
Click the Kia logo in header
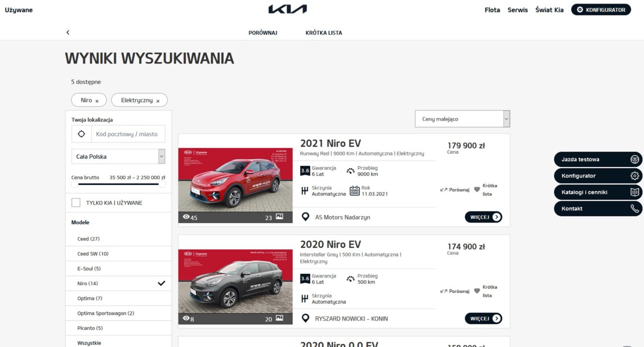pyautogui.click(x=287, y=9)
